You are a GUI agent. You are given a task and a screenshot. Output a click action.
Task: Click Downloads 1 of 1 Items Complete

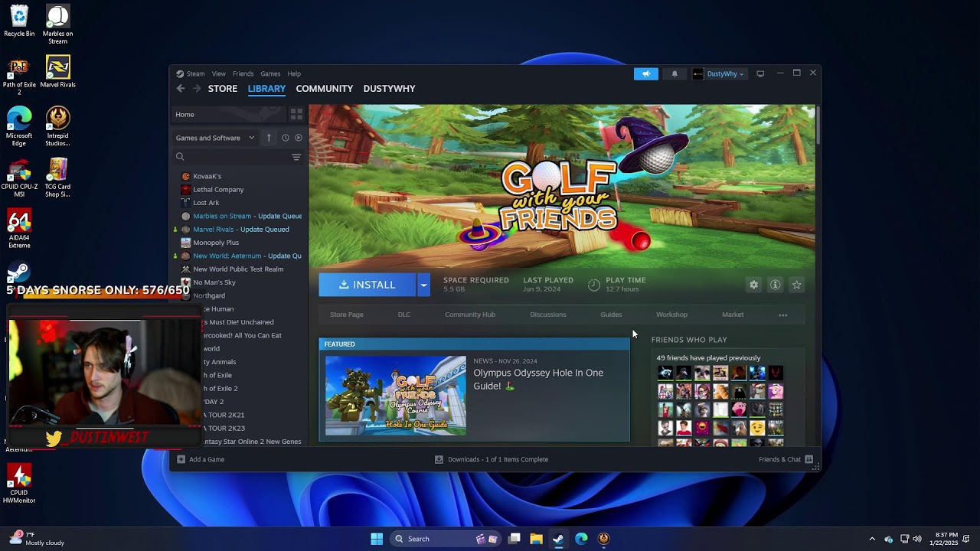click(498, 459)
